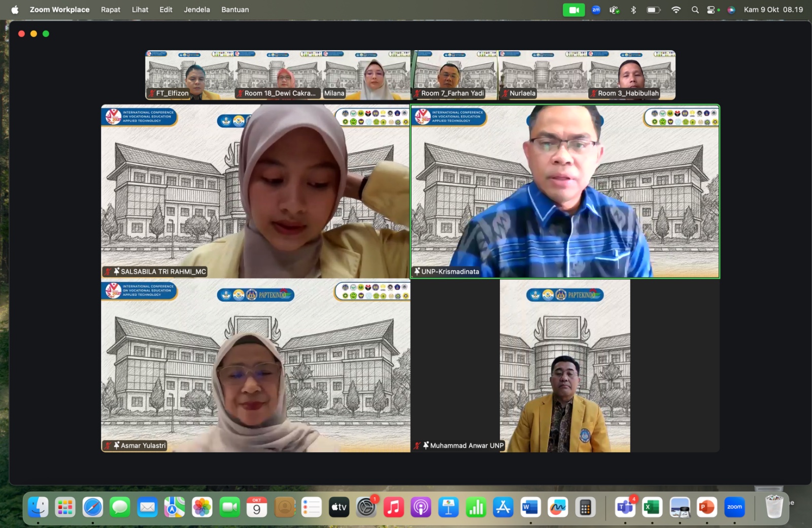
Task: Click the Zoom status icon in menu bar
Action: (596, 10)
